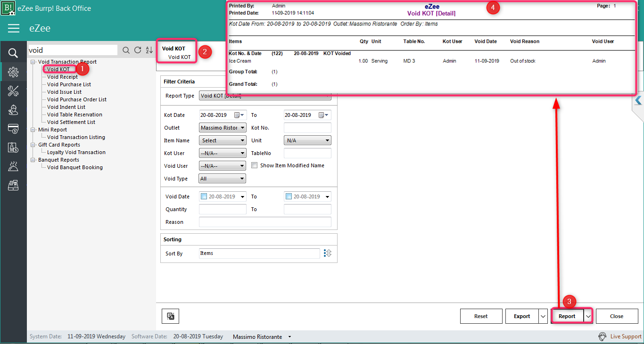The height and width of the screenshot is (344, 644).
Task: Click the Close button
Action: [x=617, y=316]
